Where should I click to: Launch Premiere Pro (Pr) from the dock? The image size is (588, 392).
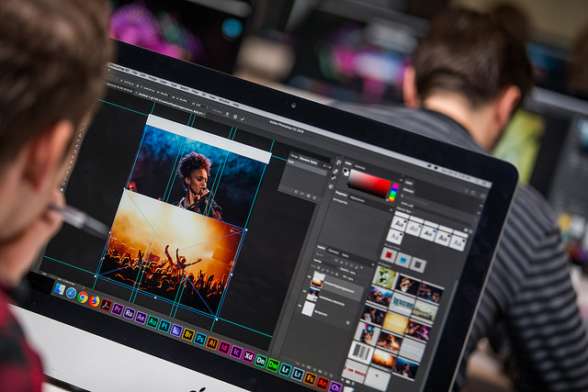click(x=118, y=309)
